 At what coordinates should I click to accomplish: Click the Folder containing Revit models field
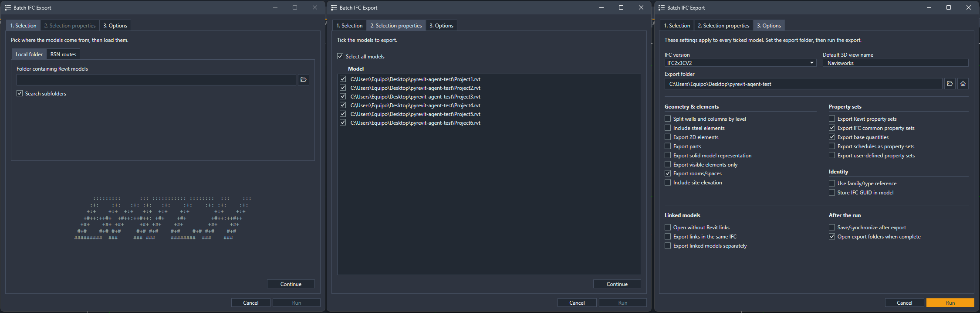point(156,80)
